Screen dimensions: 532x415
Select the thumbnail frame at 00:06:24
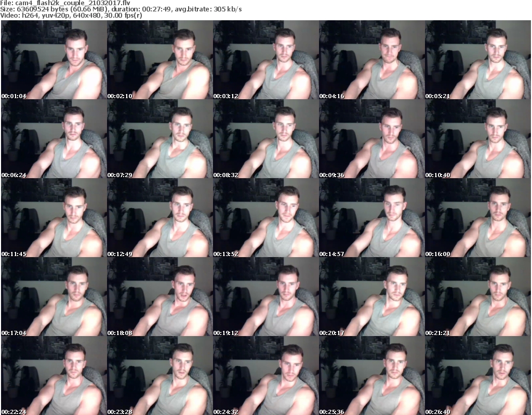pyautogui.click(x=54, y=139)
